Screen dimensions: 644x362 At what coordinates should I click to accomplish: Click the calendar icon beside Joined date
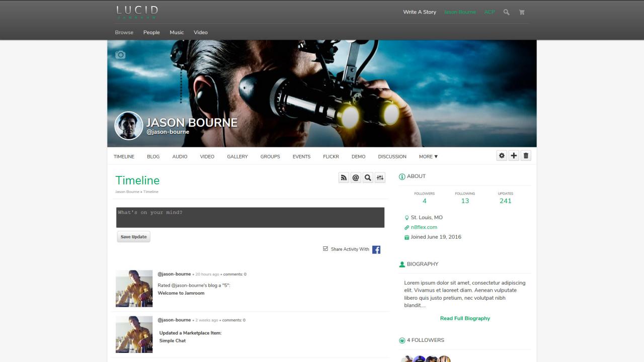[407, 237]
